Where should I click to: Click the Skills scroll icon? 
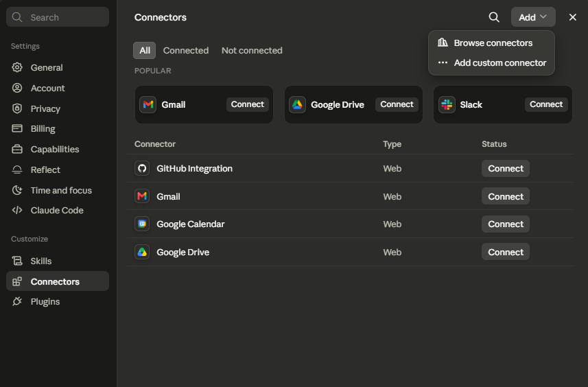[17, 261]
